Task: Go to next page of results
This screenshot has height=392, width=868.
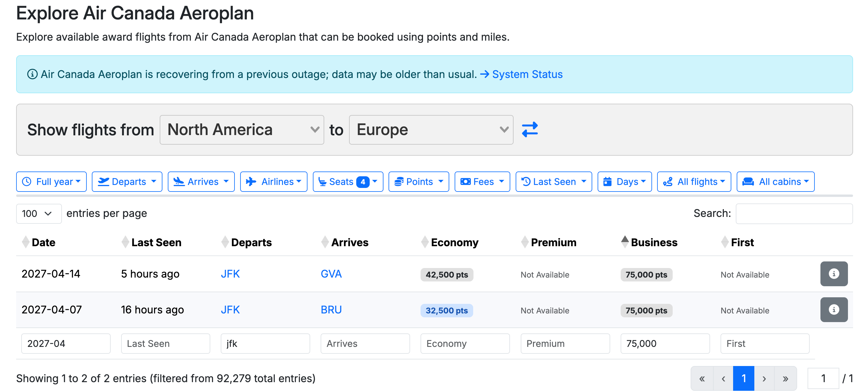Action: pyautogui.click(x=764, y=379)
